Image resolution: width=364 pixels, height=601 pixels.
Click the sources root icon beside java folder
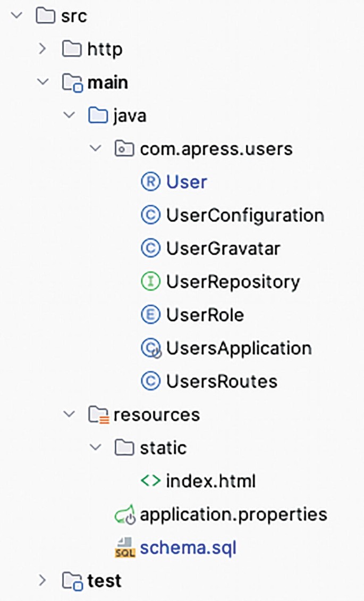[98, 116]
